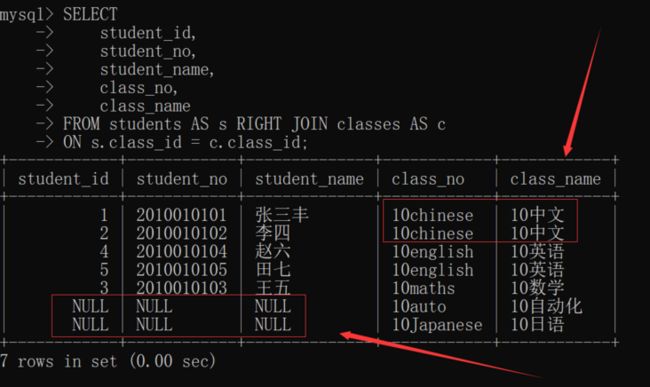650x387 pixels.
Task: Select the student_id column header
Action: pos(63,179)
